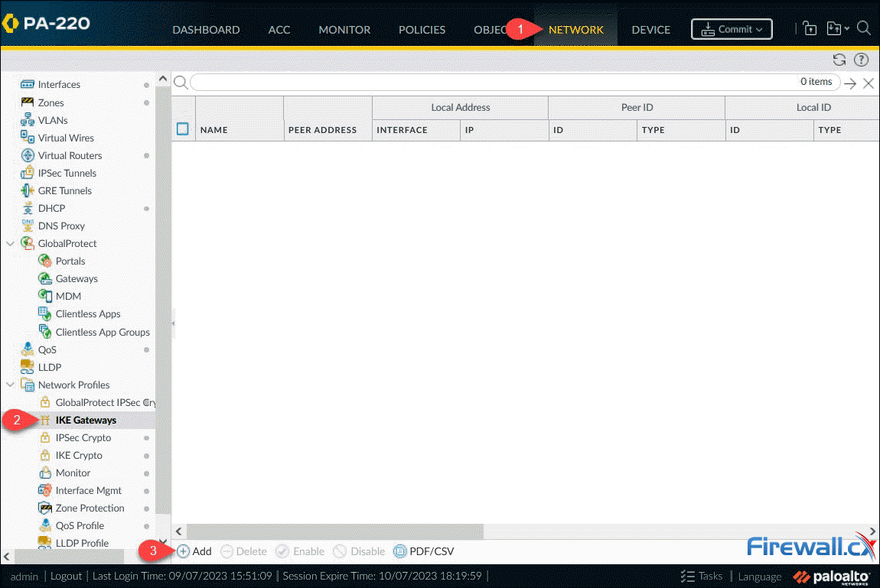
Task: Open the help icon
Action: click(x=861, y=60)
